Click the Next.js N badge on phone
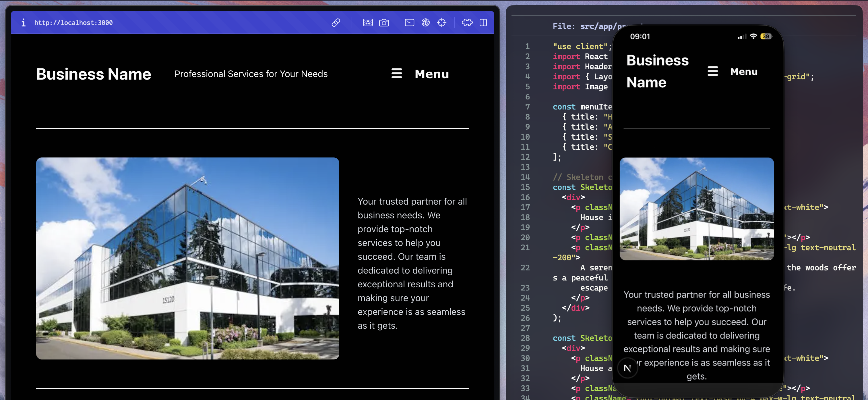This screenshot has height=400, width=868. pos(627,368)
